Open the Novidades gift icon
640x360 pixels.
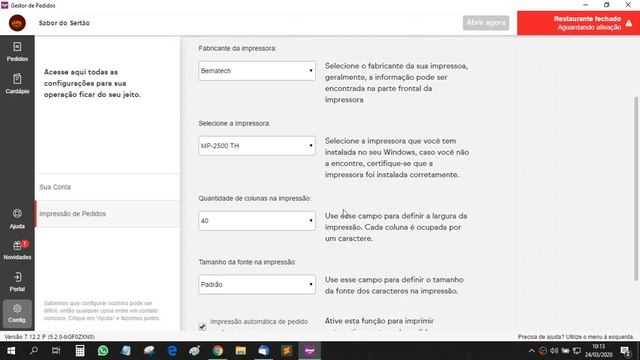click(x=17, y=250)
